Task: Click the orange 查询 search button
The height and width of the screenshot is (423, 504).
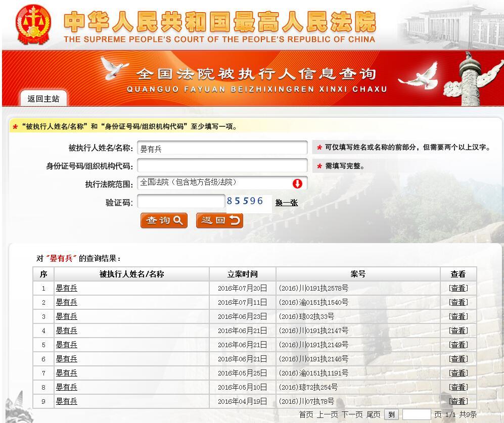Action: pyautogui.click(x=164, y=220)
